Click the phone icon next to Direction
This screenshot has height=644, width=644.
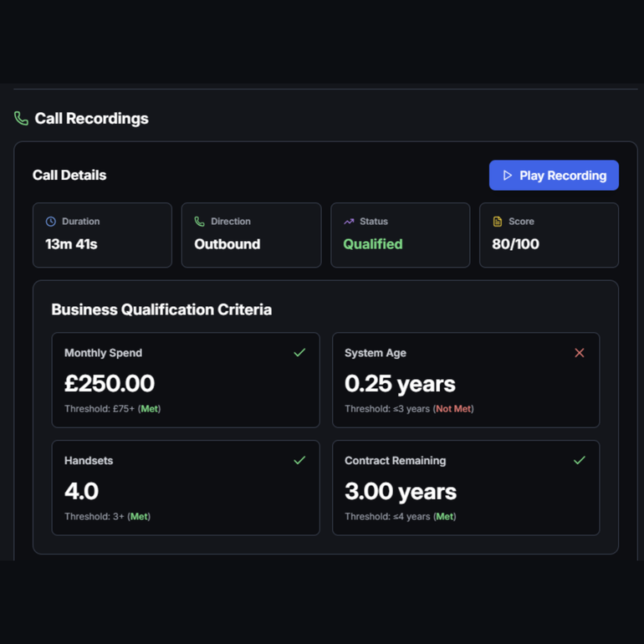(199, 222)
